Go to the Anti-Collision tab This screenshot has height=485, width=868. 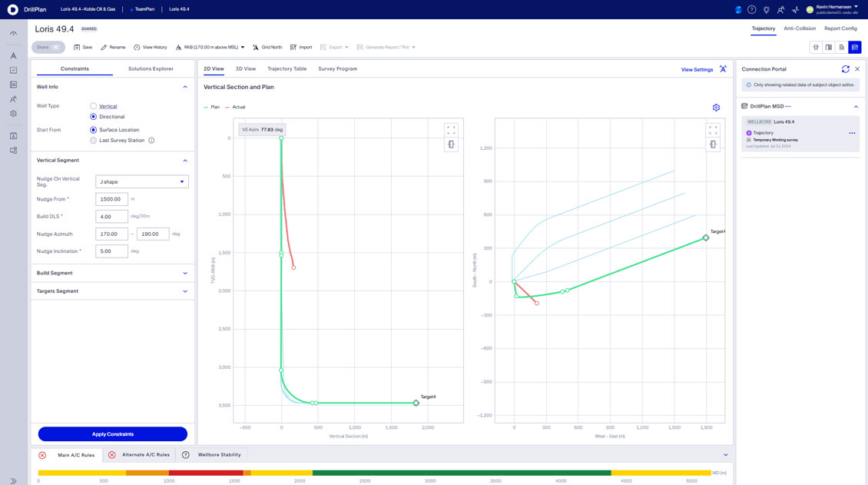(800, 28)
